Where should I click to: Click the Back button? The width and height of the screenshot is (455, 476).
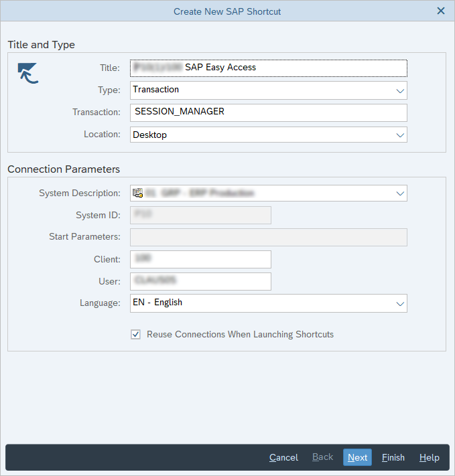[322, 457]
